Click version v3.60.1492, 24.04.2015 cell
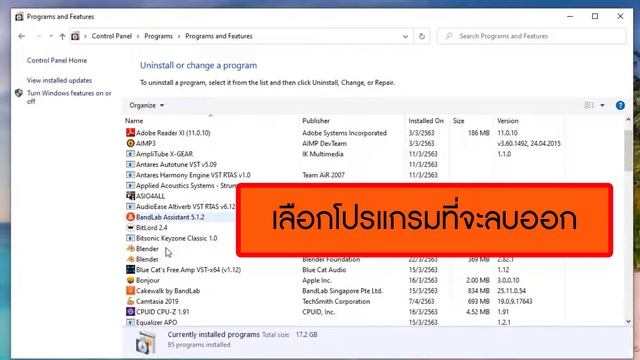Image resolution: width=640 pixels, height=360 pixels. [x=529, y=143]
